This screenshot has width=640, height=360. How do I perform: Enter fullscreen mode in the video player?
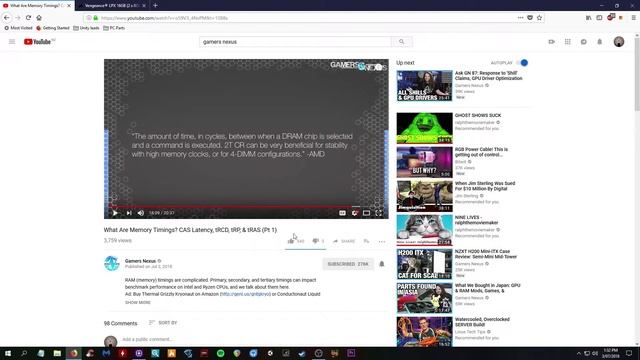click(379, 213)
